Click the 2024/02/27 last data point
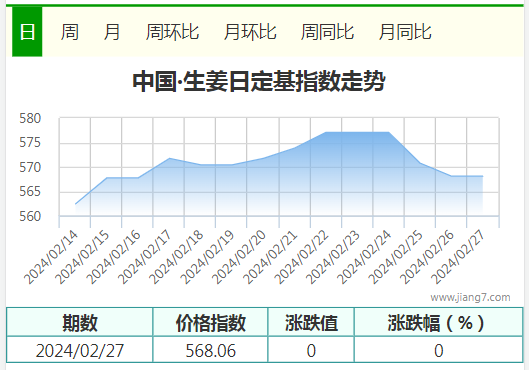This screenshot has width=529, height=370. 483,176
